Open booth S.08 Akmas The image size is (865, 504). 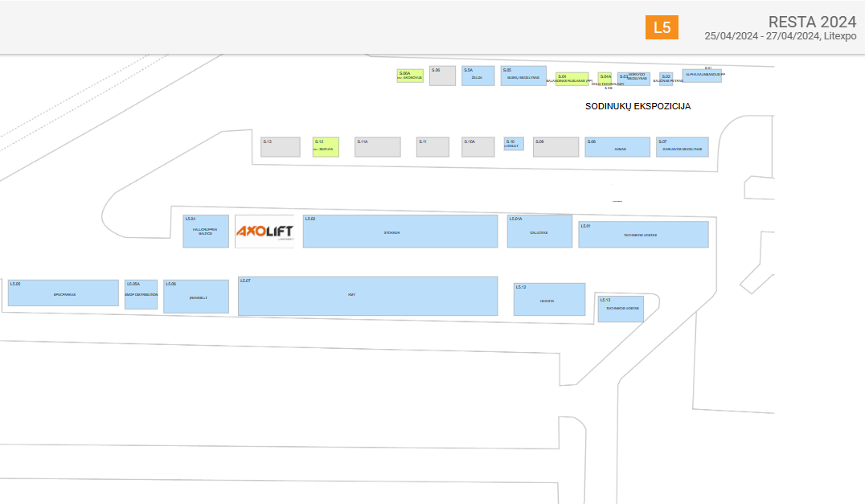point(617,147)
